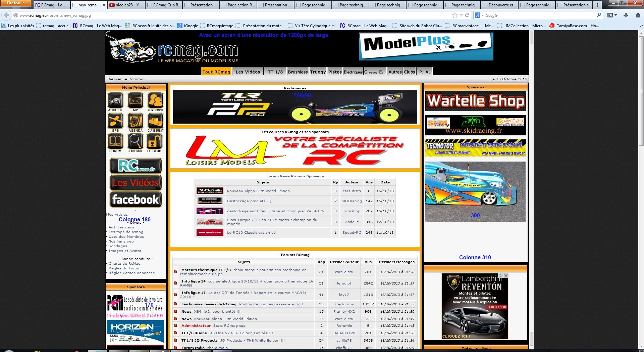
Task: Select the Truggy tab
Action: point(318,72)
